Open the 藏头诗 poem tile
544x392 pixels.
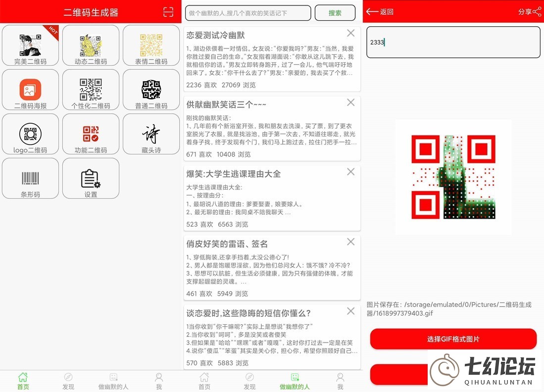(x=151, y=134)
